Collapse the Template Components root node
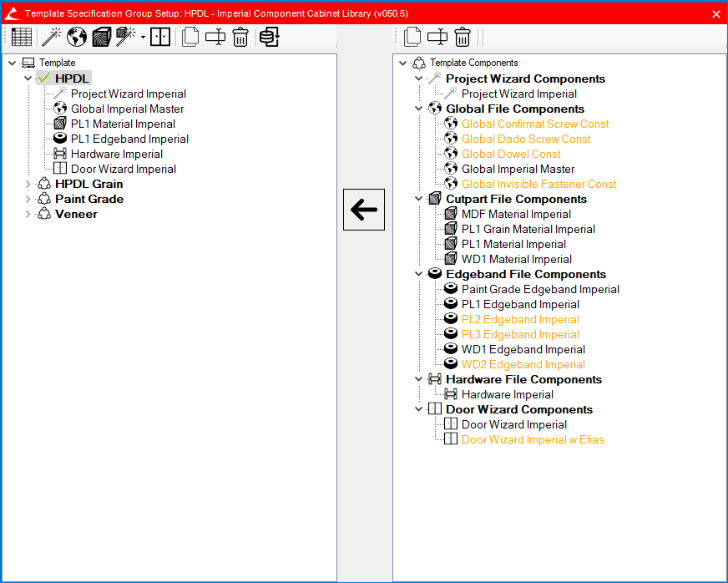 (403, 63)
